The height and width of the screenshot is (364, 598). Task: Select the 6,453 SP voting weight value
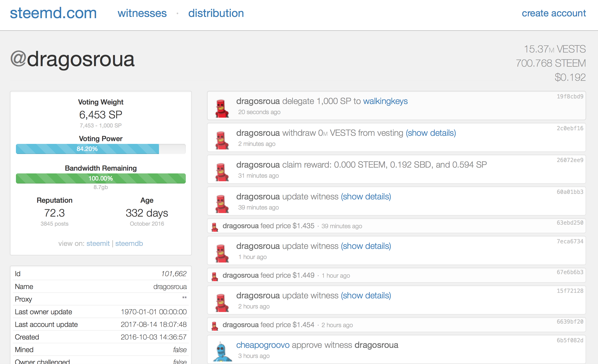(x=101, y=115)
